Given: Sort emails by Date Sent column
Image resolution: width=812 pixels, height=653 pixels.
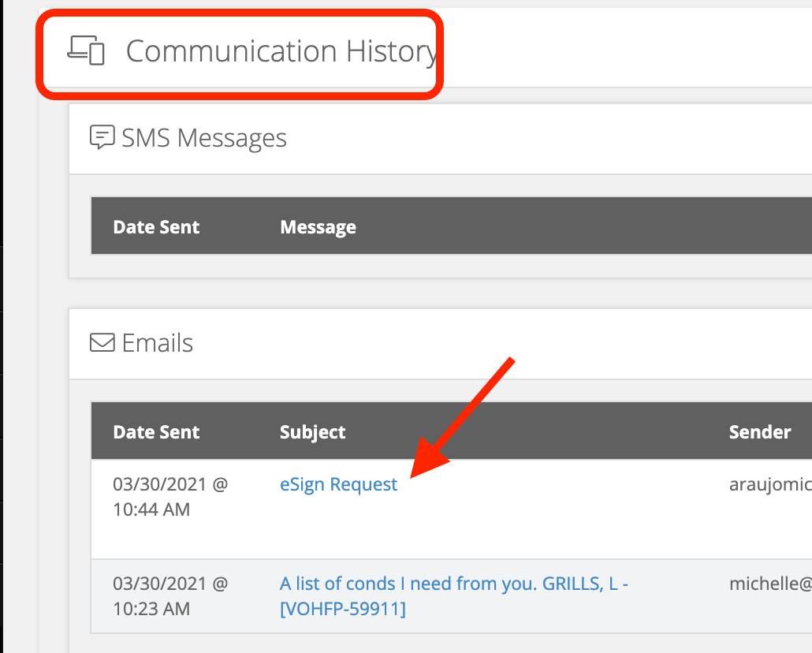Looking at the screenshot, I should (x=155, y=431).
